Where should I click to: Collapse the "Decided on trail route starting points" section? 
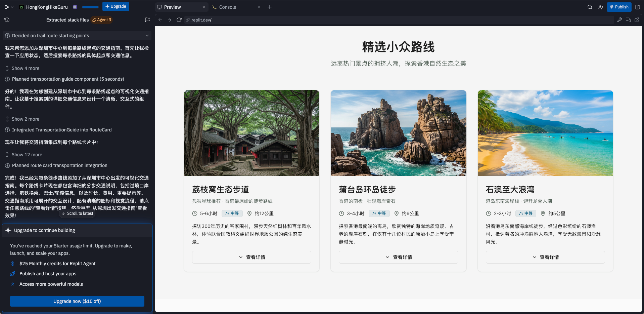coord(147,36)
